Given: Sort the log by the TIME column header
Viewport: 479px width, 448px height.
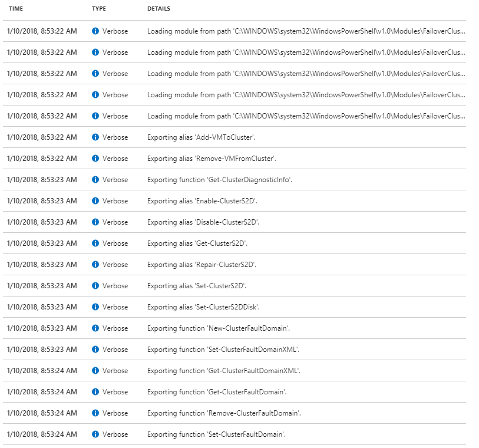Looking at the screenshot, I should tap(16, 9).
